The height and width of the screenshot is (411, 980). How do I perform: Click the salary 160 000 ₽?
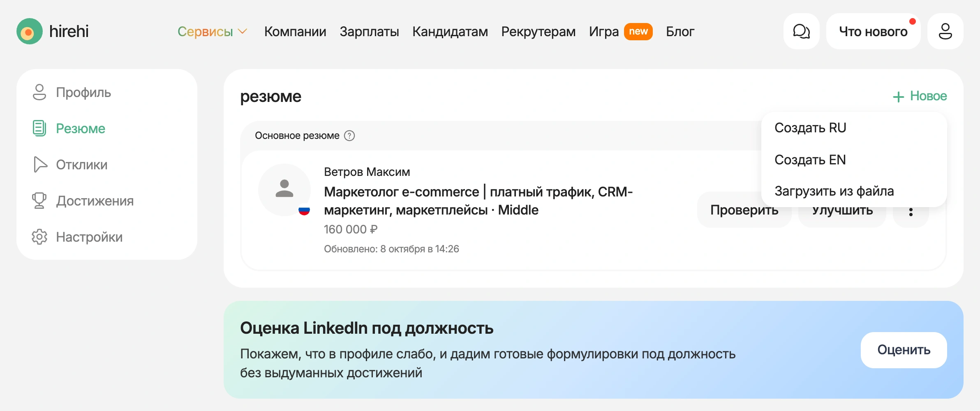(x=351, y=229)
